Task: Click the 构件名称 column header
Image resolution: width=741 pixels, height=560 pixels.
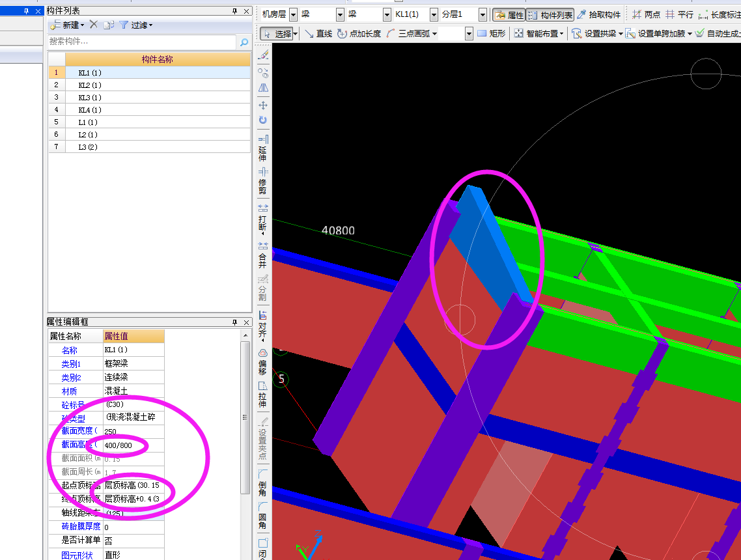Action: click(x=158, y=59)
